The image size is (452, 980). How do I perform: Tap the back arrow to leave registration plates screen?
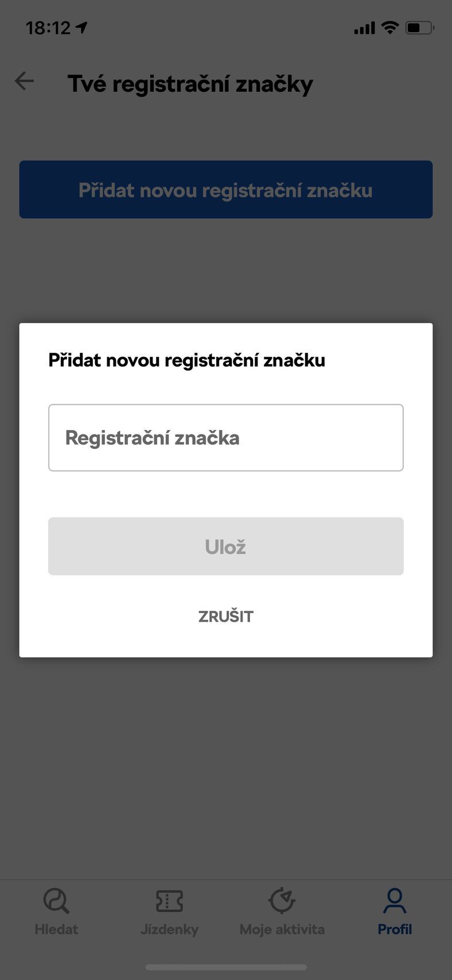[24, 81]
